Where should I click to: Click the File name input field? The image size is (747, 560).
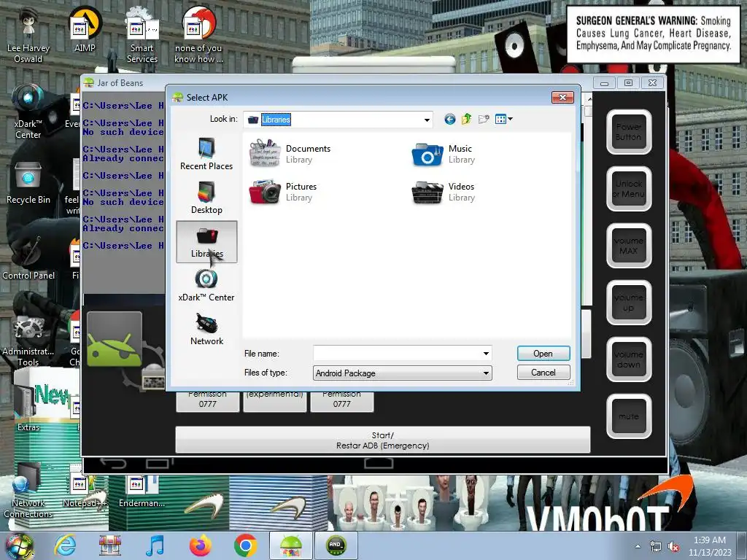pos(397,354)
